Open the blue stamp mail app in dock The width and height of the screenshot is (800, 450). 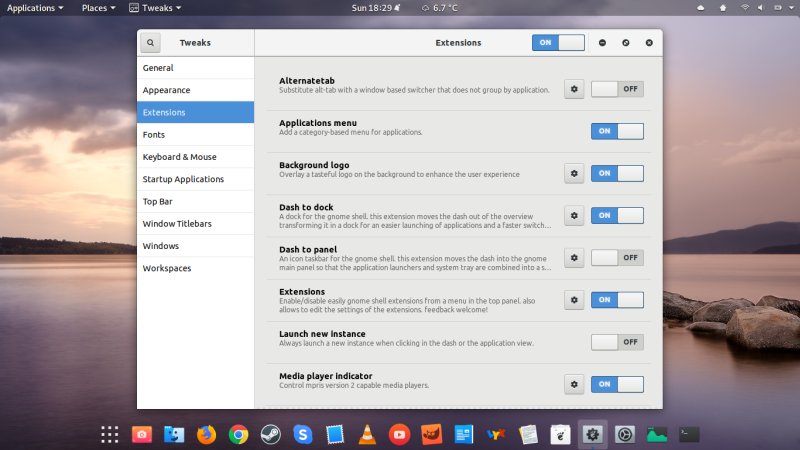(335, 435)
